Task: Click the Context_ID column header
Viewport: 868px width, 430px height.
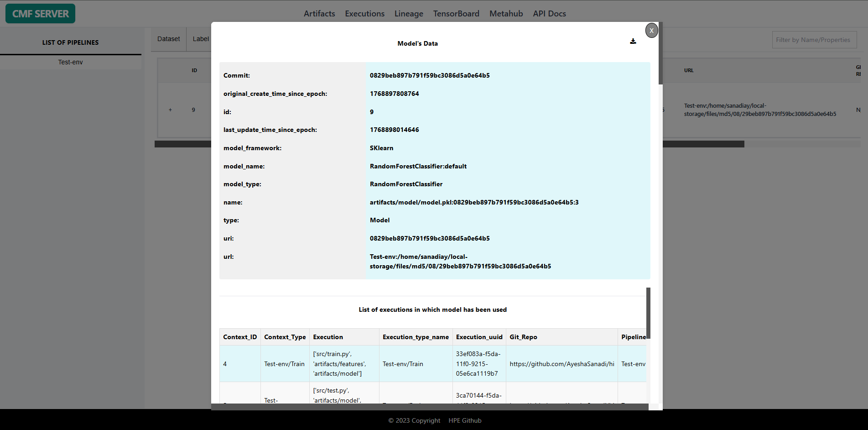Action: point(240,337)
